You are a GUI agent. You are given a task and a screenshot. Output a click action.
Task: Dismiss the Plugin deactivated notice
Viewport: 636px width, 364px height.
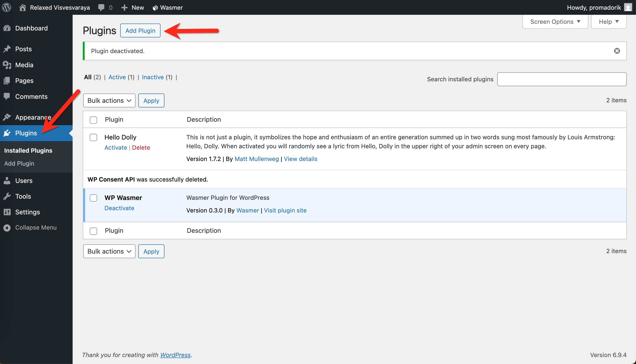point(617,51)
